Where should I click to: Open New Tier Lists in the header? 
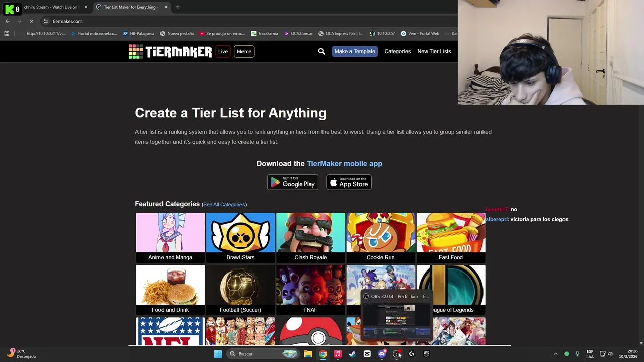[434, 51]
